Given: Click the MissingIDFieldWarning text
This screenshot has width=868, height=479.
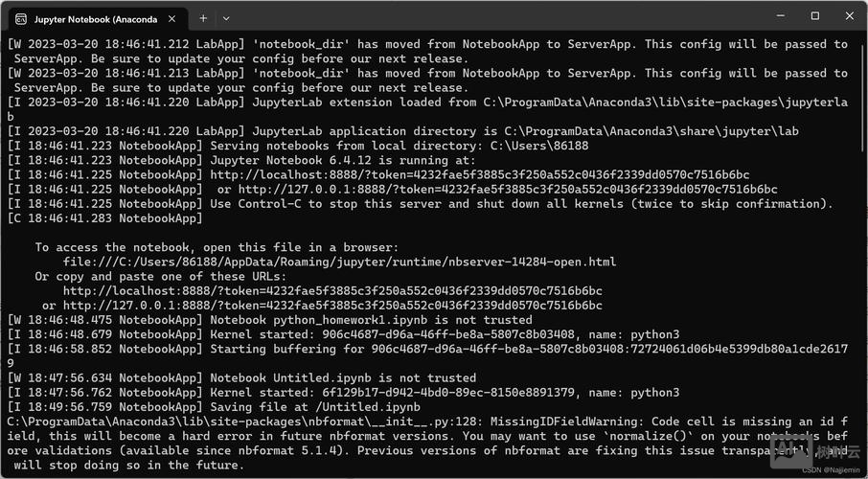Looking at the screenshot, I should 568,421.
